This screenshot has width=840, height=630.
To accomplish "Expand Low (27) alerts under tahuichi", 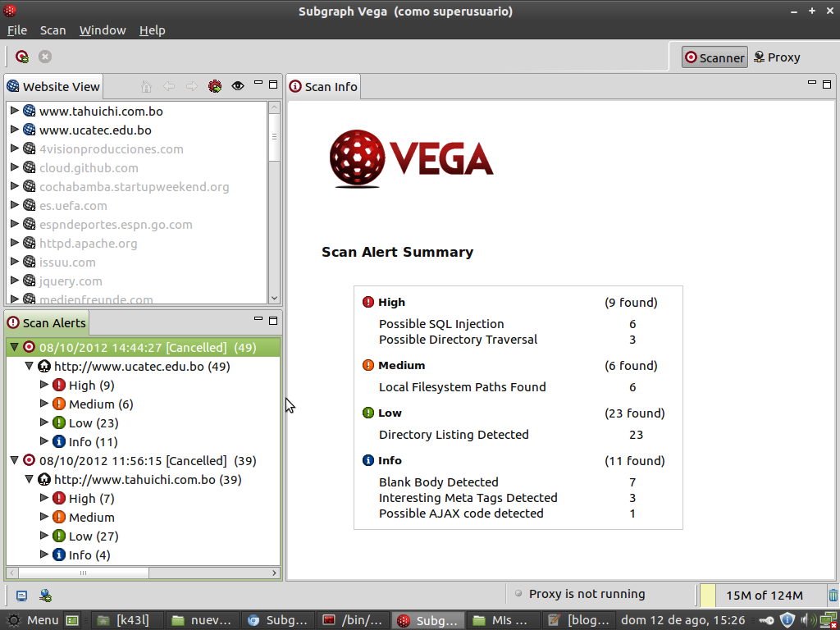I will point(44,536).
